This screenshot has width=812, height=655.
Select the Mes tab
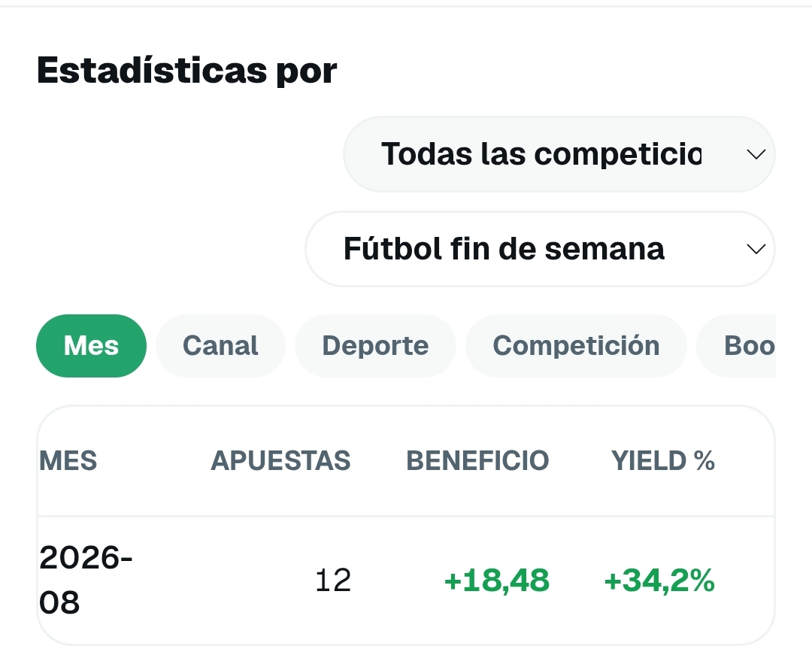point(91,346)
